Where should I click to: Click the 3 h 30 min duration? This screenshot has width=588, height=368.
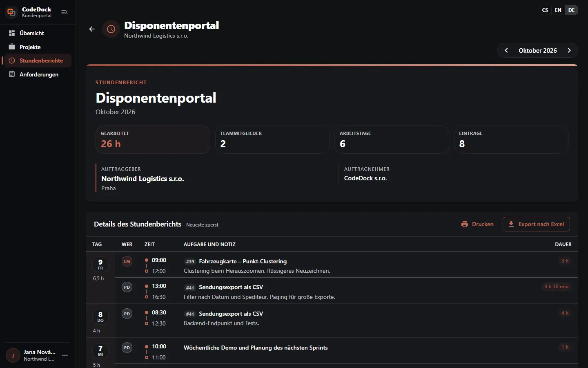[556, 287]
